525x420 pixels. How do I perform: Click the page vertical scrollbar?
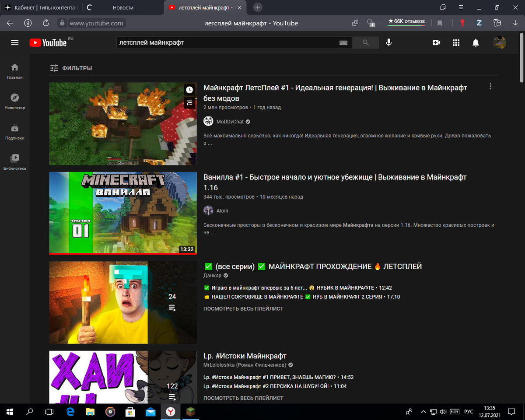(x=521, y=57)
